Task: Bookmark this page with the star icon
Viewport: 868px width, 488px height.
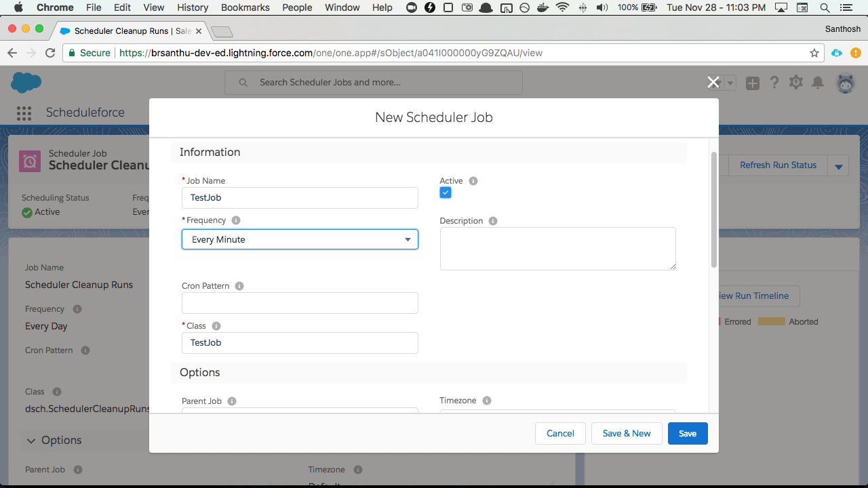Action: coord(814,53)
